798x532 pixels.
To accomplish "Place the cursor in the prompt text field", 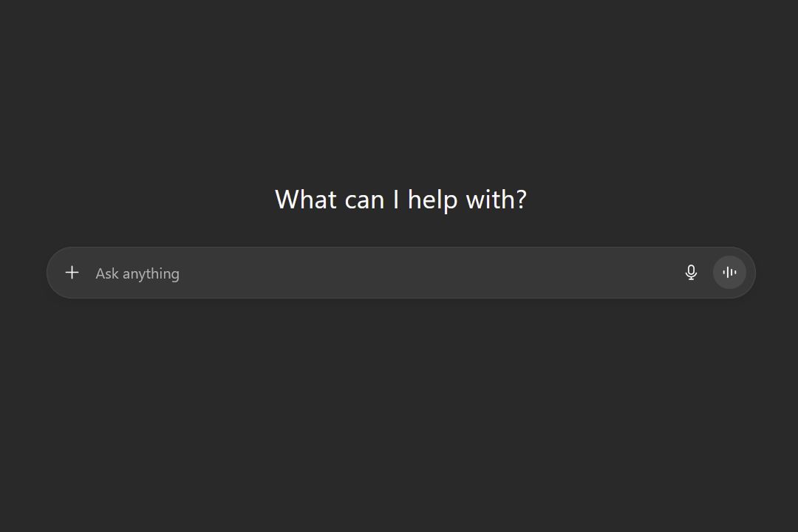I will click(x=369, y=273).
